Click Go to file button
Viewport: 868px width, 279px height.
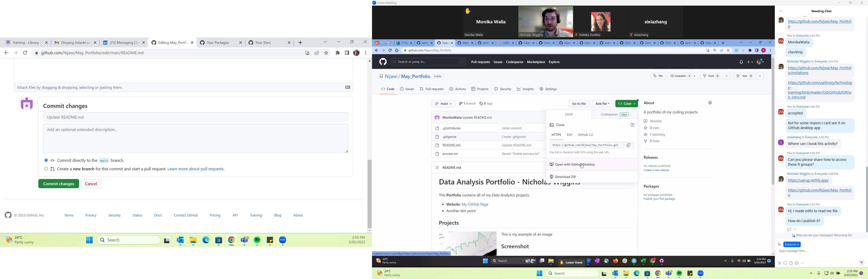pyautogui.click(x=579, y=104)
